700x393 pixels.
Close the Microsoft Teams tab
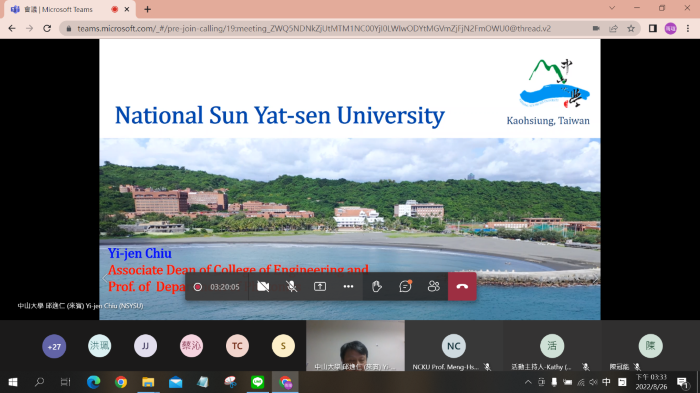(x=127, y=9)
